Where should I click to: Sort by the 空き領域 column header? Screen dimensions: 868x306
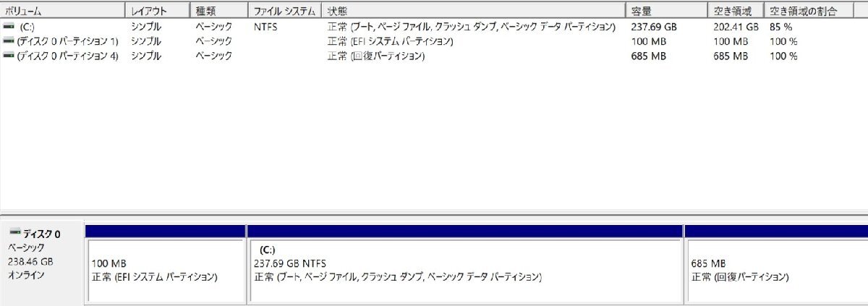point(736,11)
